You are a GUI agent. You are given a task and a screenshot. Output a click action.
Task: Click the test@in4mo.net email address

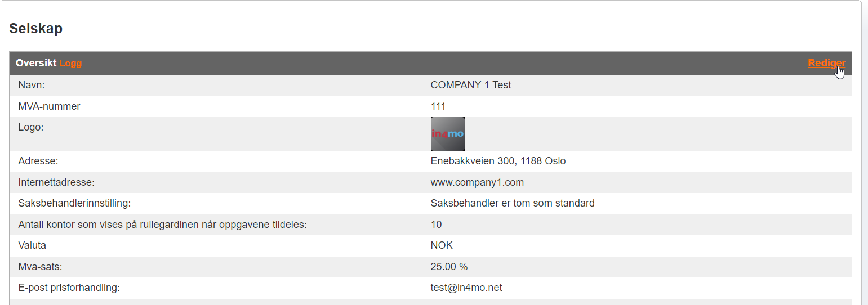point(466,288)
